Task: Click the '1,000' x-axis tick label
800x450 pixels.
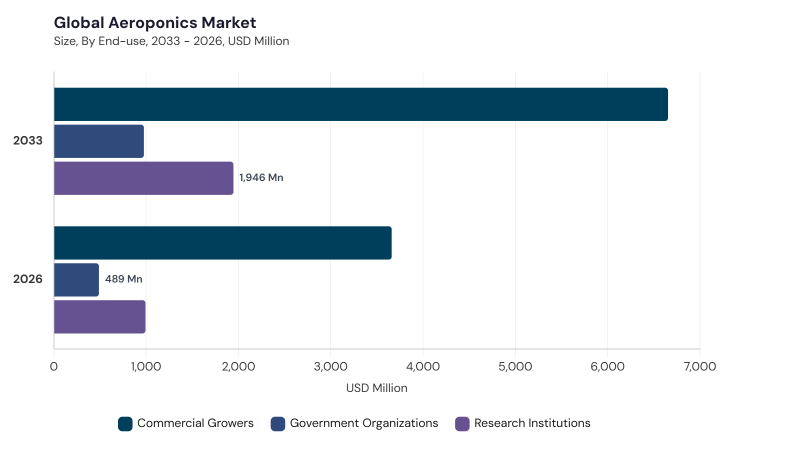Action: [x=146, y=366]
